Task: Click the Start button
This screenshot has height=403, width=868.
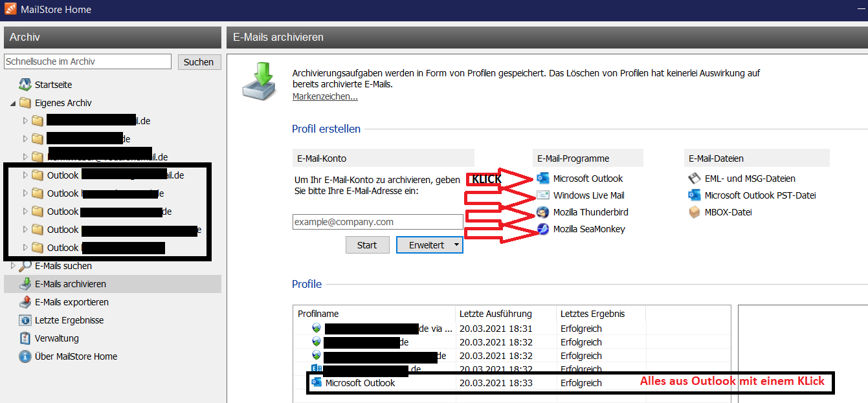Action: [x=367, y=245]
